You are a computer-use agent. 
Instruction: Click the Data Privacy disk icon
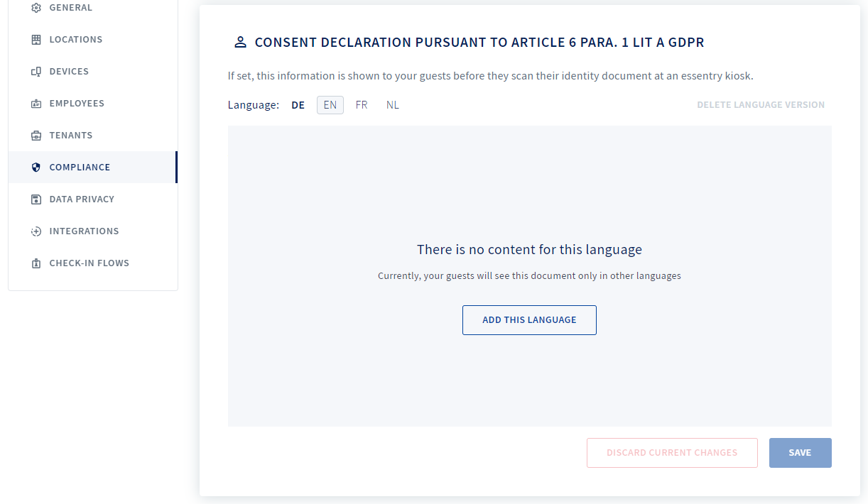[36, 199]
